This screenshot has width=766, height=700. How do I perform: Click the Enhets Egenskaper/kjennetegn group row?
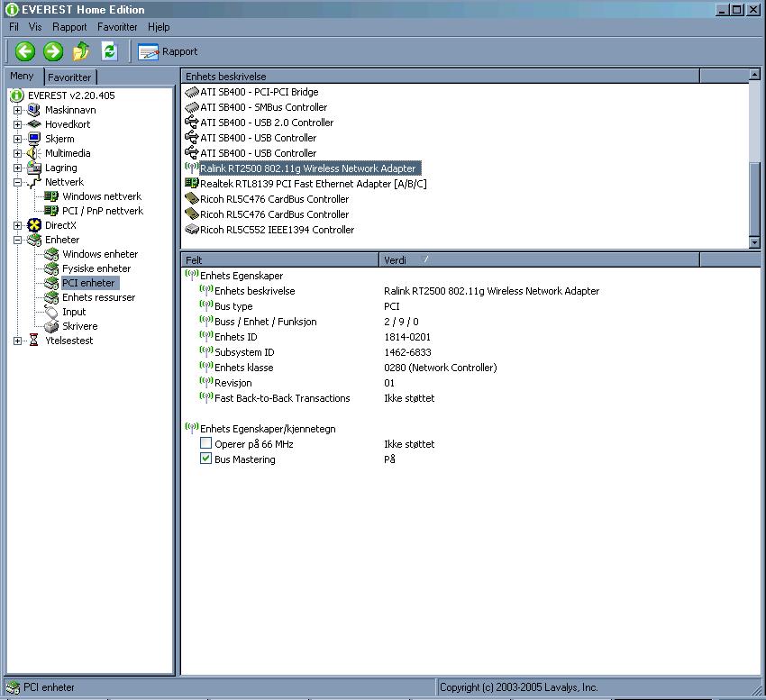[x=268, y=429]
